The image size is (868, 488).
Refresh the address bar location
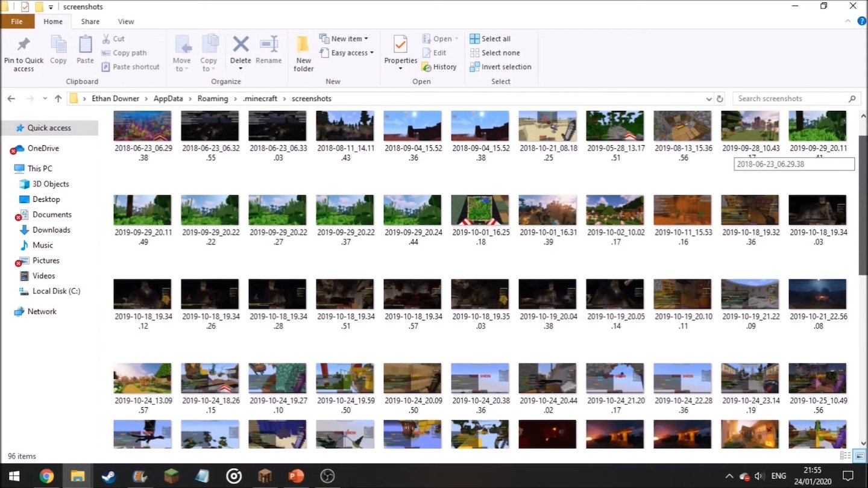tap(719, 98)
